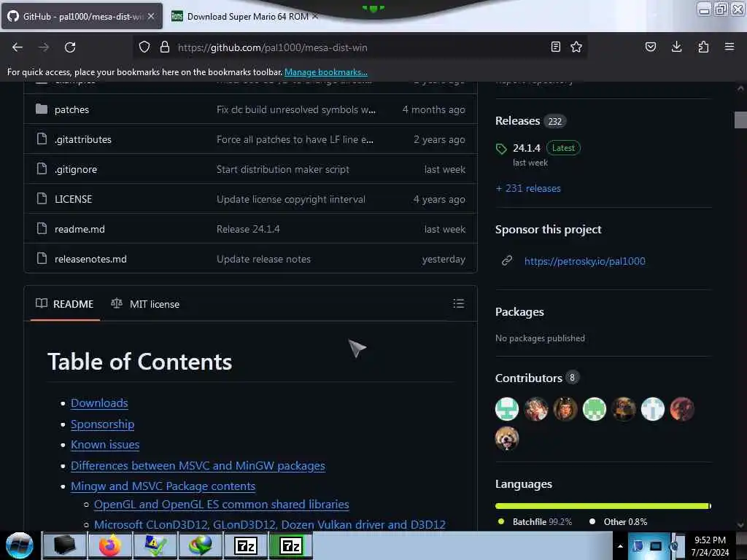Open the readme.md file
Viewport: 747px width, 560px height.
point(80,229)
